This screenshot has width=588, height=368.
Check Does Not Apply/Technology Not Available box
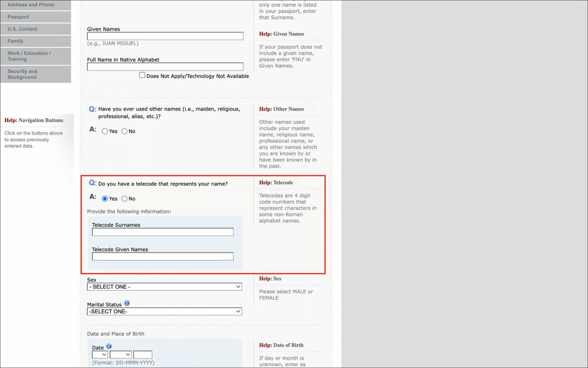tap(142, 75)
